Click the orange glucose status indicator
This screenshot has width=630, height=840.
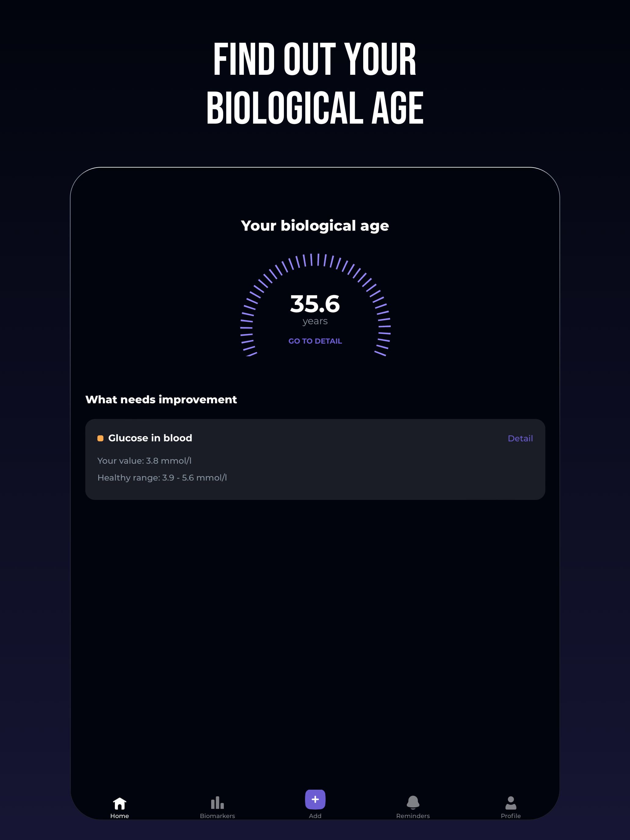pyautogui.click(x=100, y=438)
